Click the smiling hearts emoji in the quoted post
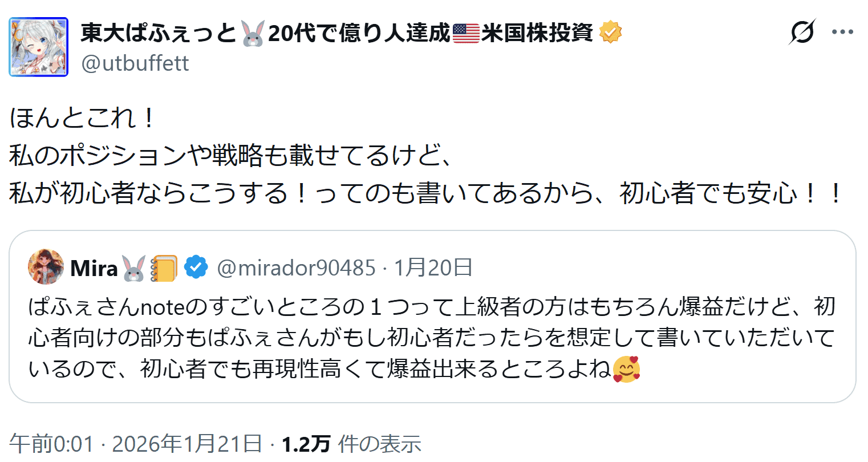The image size is (868, 462). [626, 370]
